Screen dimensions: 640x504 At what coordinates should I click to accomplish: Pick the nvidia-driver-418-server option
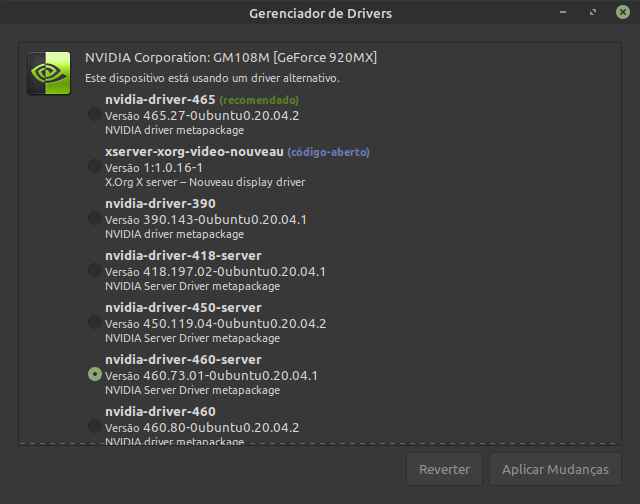[x=95, y=271]
